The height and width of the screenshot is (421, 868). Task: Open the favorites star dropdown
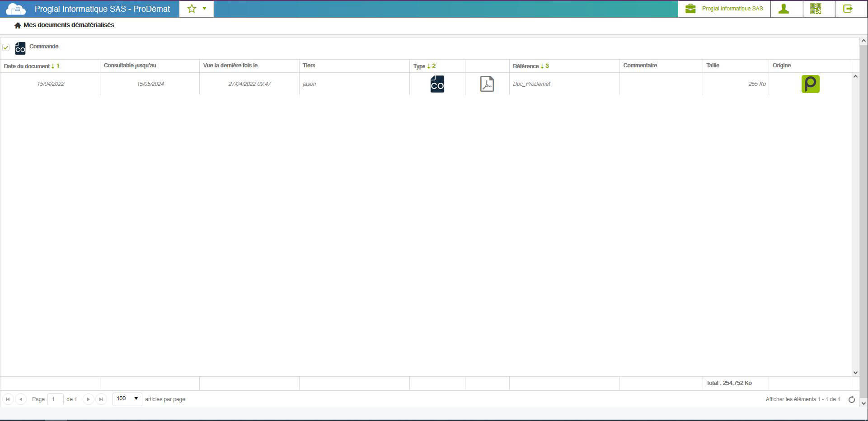click(197, 9)
